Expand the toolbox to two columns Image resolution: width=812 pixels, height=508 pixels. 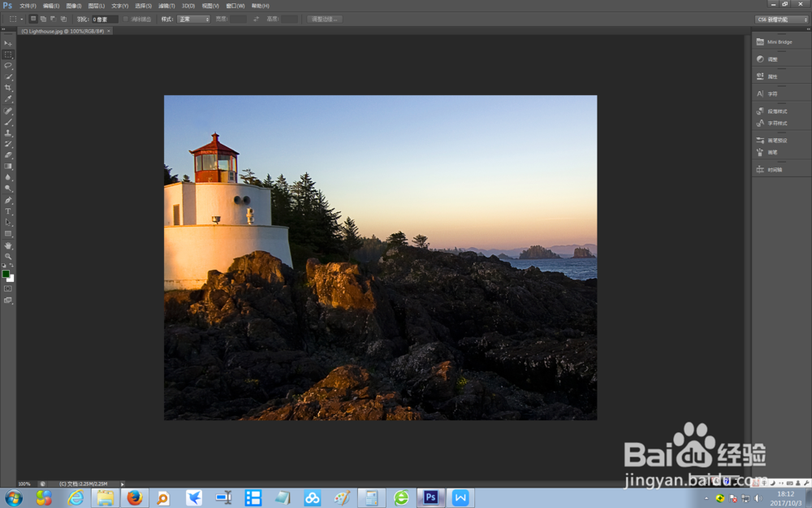3,29
